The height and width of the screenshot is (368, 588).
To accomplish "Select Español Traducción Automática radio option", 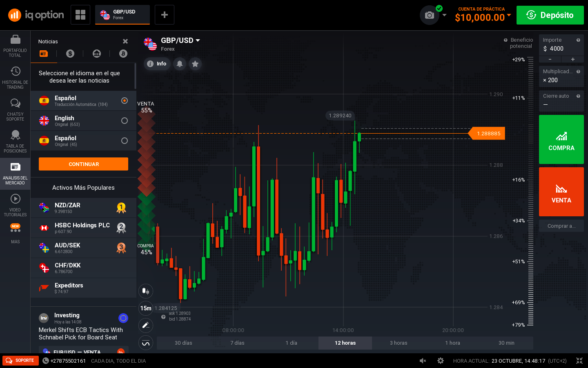I will click(125, 101).
